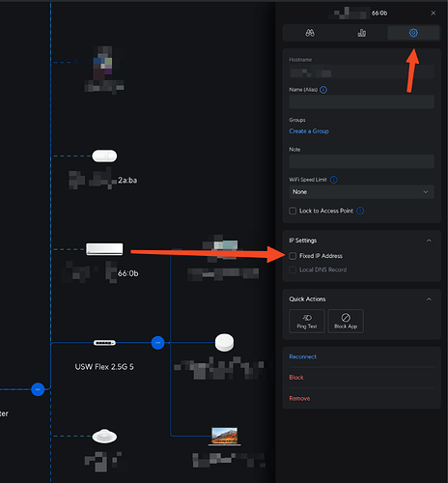Select the gear settings tab

pos(413,33)
